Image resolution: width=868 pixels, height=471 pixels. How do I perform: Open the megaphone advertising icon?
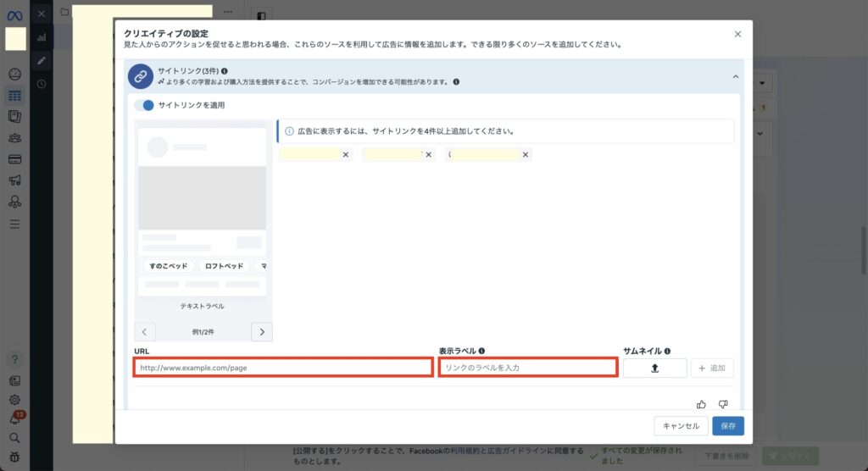pyautogui.click(x=15, y=180)
